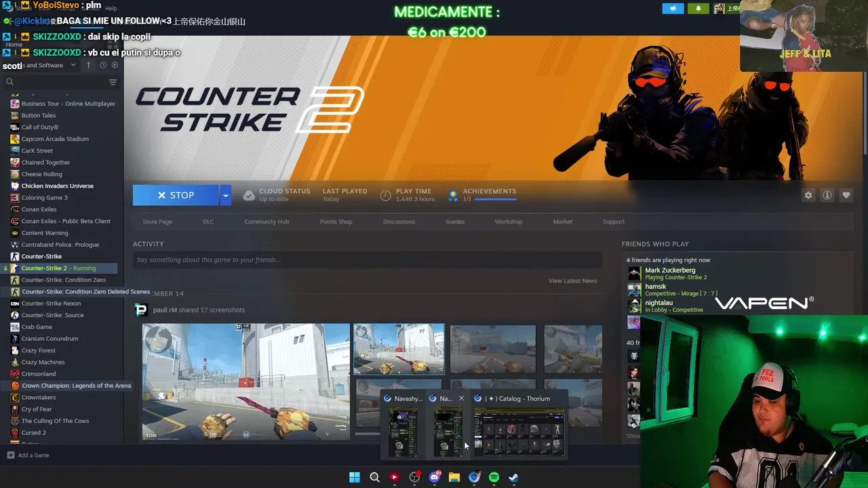Viewport: 868px width, 488px height.
Task: Click the Cloud Status icon
Action: 249,195
